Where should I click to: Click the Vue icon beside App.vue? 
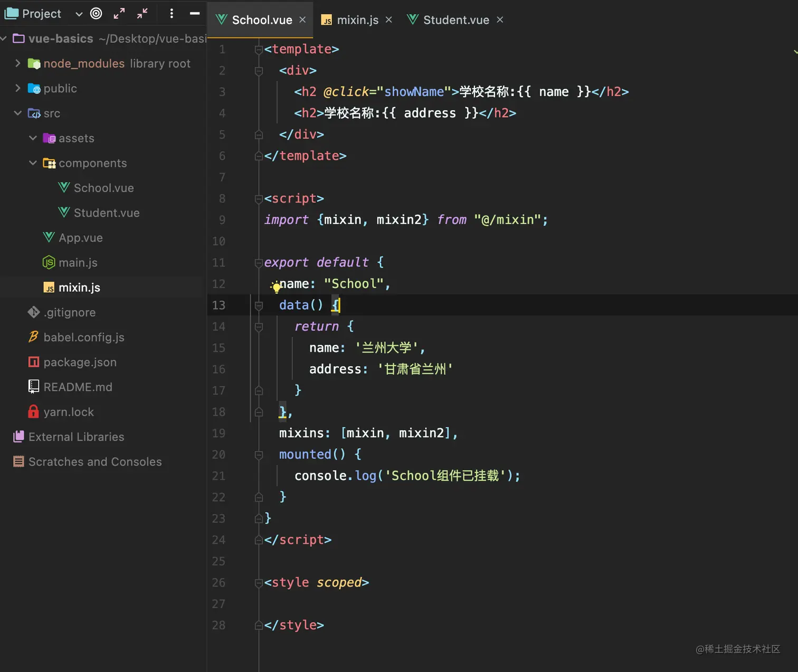click(x=49, y=237)
